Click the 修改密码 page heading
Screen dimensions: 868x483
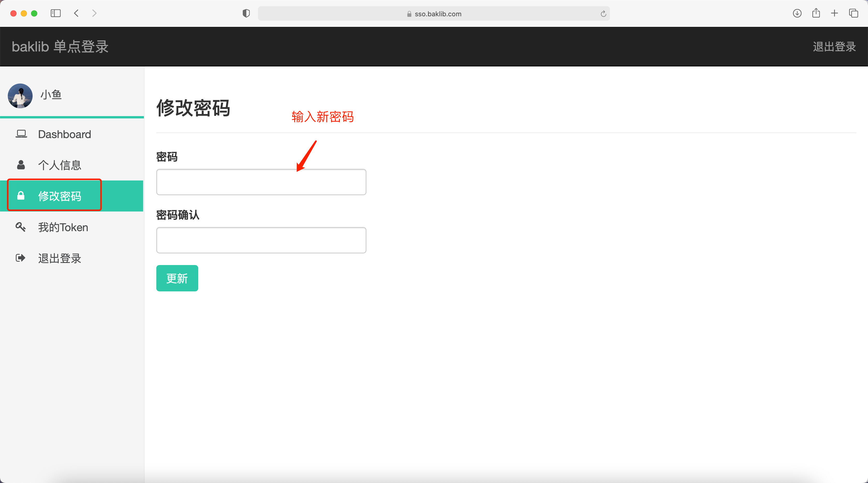[193, 108]
